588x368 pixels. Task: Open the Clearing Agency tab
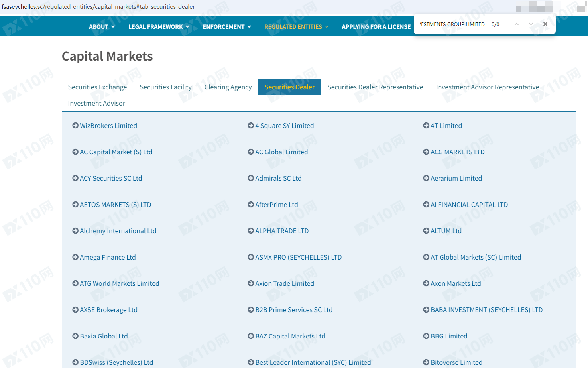click(x=228, y=87)
